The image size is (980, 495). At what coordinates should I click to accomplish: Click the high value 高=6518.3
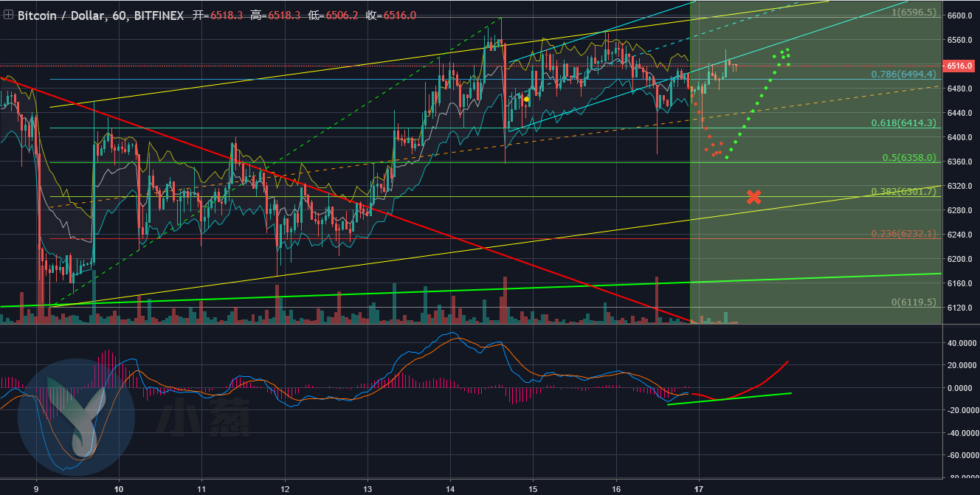[x=276, y=15]
